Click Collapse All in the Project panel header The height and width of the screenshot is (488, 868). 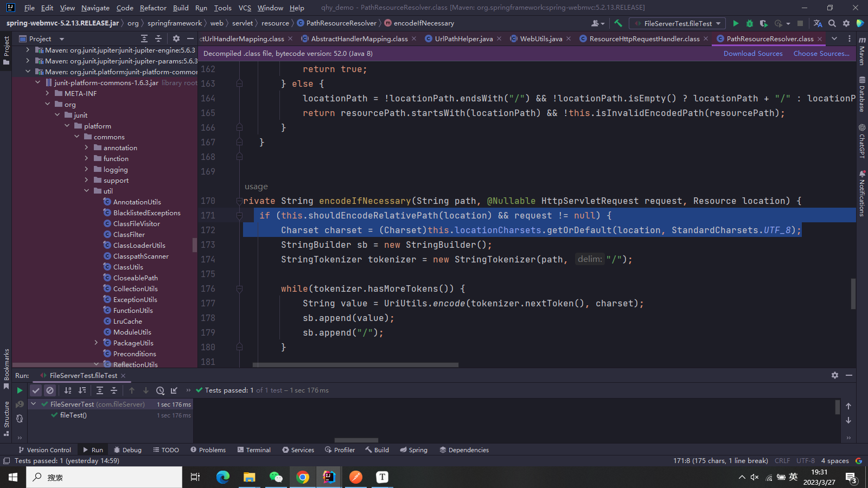click(158, 38)
